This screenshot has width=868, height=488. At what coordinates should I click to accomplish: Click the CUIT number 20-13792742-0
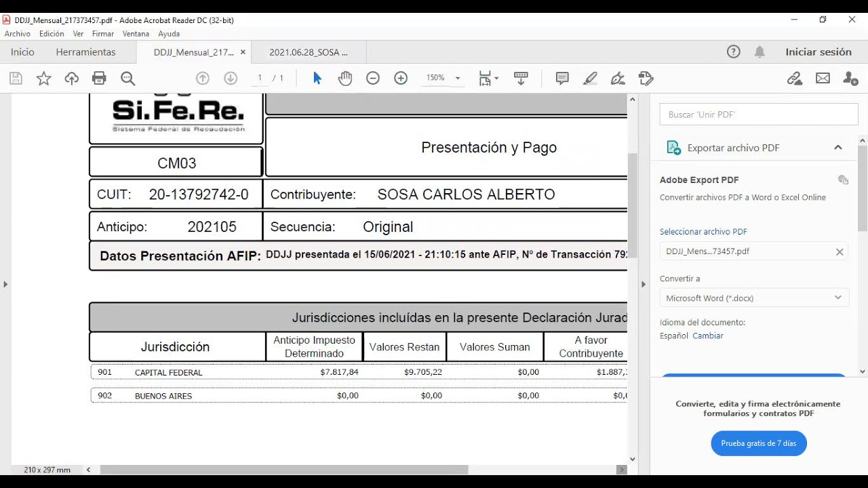(199, 195)
